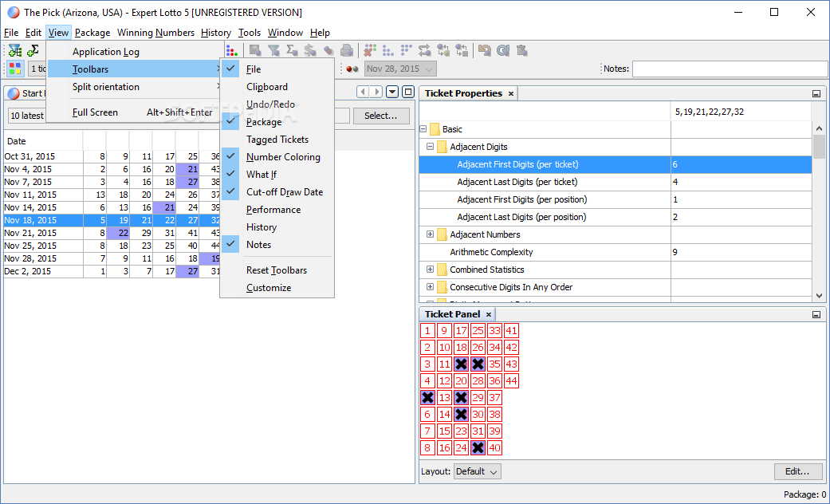Close the Ticket Properties tab
This screenshot has height=504, width=830.
click(511, 94)
